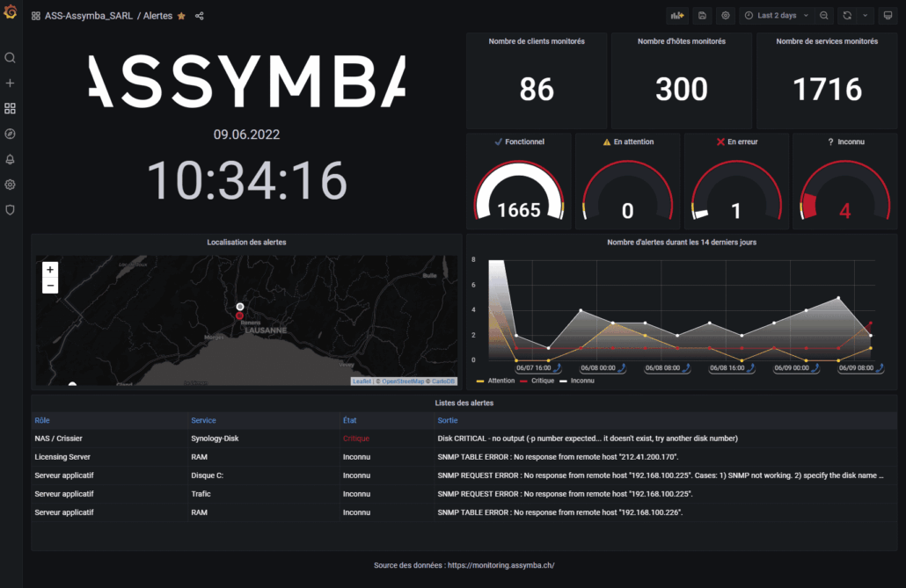This screenshot has width=906, height=588.
Task: Open the Localisation des alertes panel menu
Action: [246, 242]
